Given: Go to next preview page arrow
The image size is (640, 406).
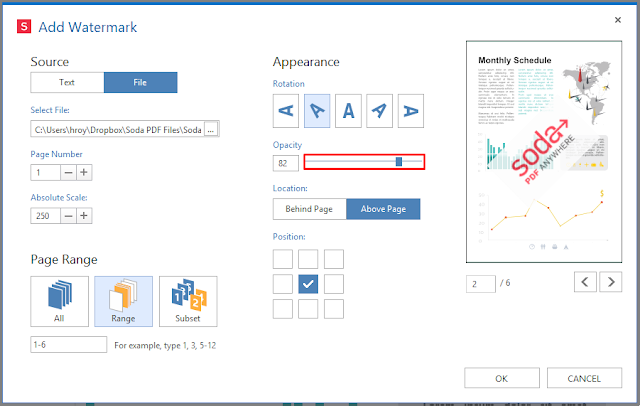Looking at the screenshot, I should (611, 282).
